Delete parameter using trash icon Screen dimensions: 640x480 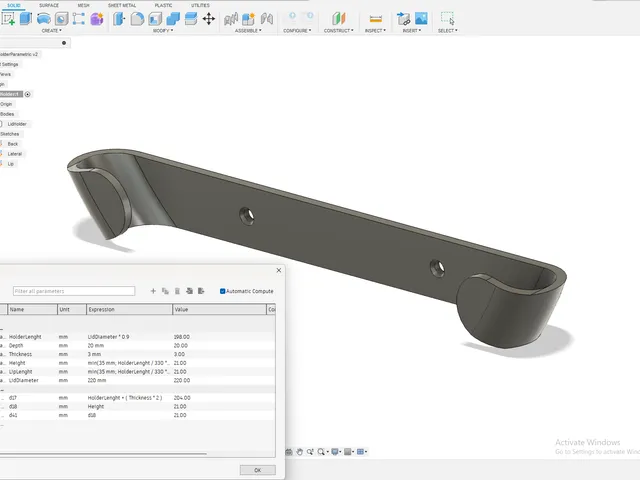click(177, 291)
